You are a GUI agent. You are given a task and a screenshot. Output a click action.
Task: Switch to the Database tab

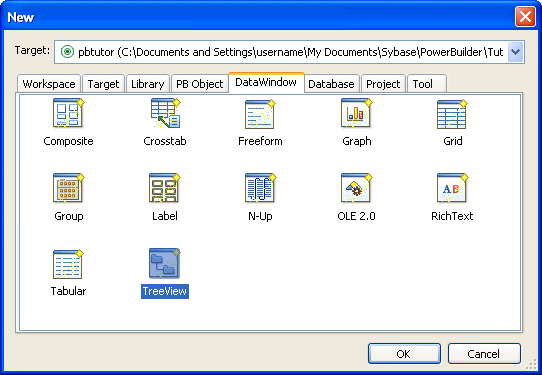click(331, 84)
